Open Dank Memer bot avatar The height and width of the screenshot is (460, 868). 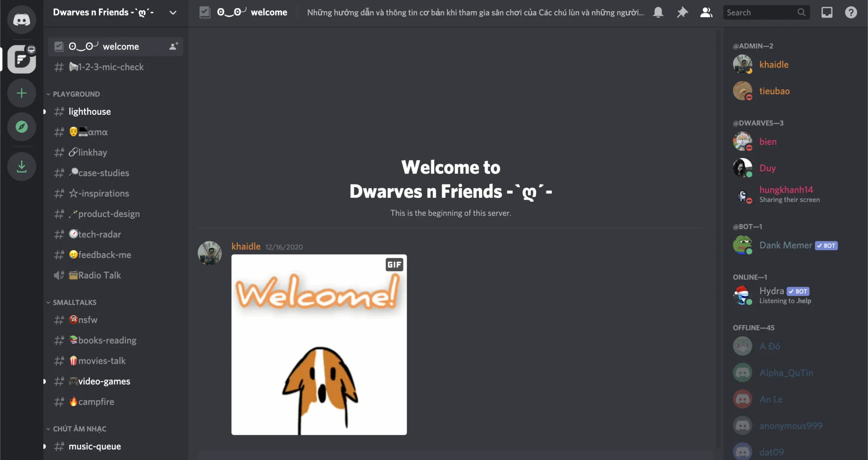[x=743, y=245]
